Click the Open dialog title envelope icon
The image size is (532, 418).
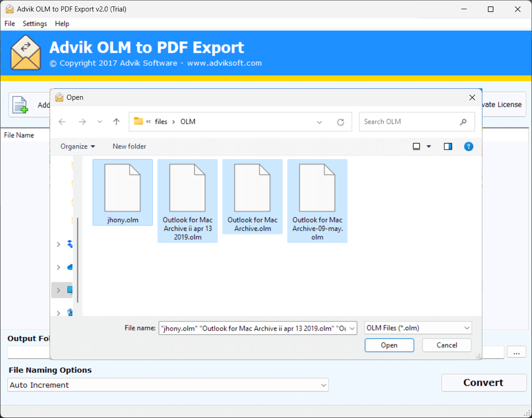coord(59,97)
